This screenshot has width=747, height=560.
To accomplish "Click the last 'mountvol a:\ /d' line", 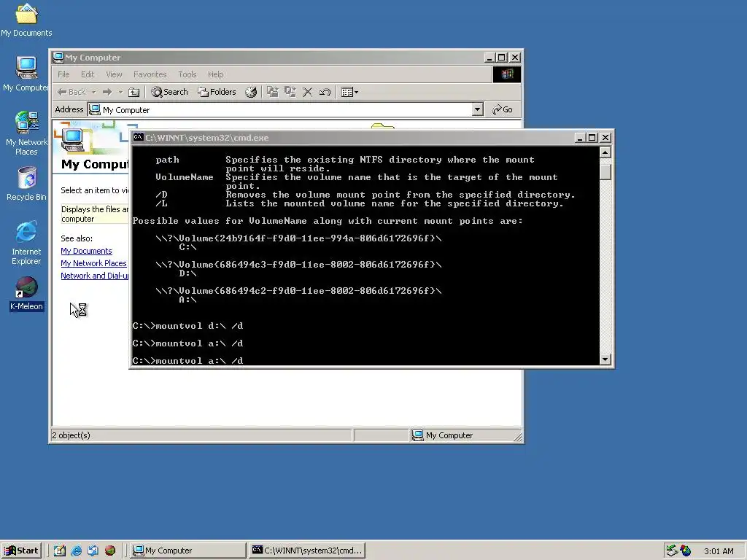I will pos(187,361).
